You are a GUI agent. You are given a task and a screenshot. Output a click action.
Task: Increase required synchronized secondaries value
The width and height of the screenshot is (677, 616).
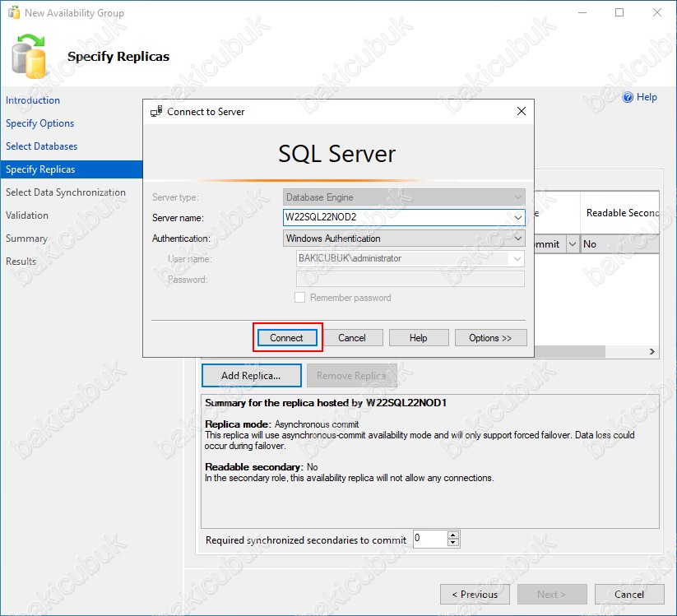tap(453, 535)
